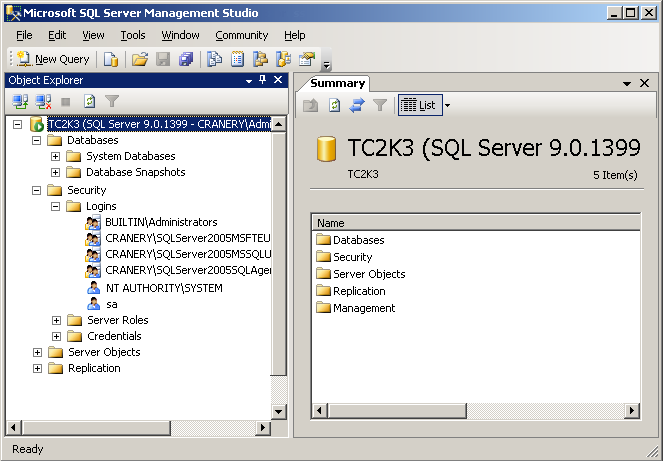The width and height of the screenshot is (664, 462).
Task: Click the List view button
Action: (x=420, y=105)
